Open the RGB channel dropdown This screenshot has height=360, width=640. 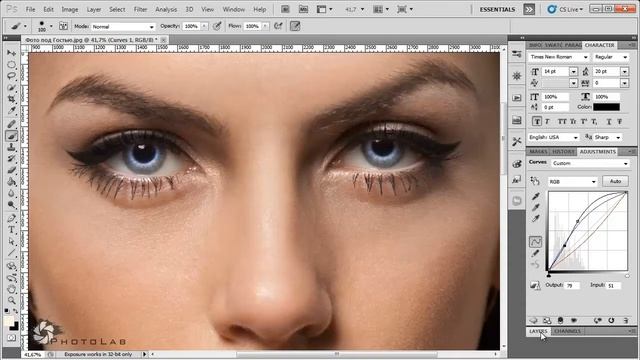(572, 182)
